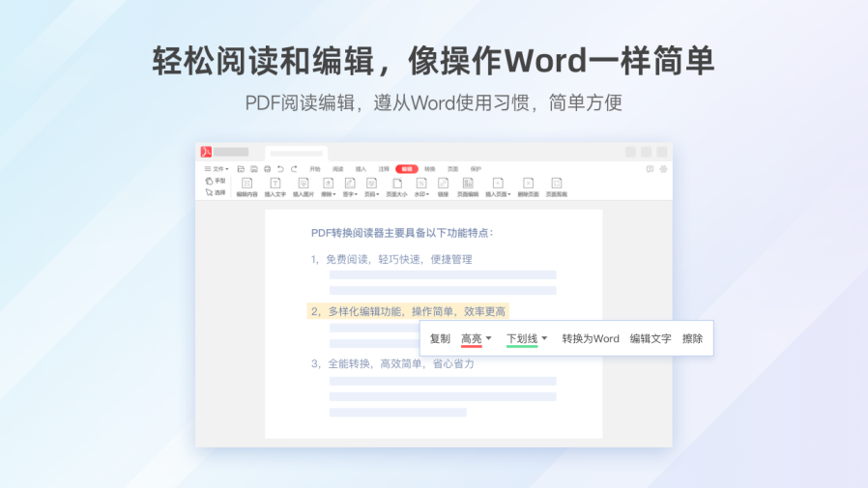This screenshot has width=868, height=488.
Task: Click the save disk icon
Action: pyautogui.click(x=254, y=169)
